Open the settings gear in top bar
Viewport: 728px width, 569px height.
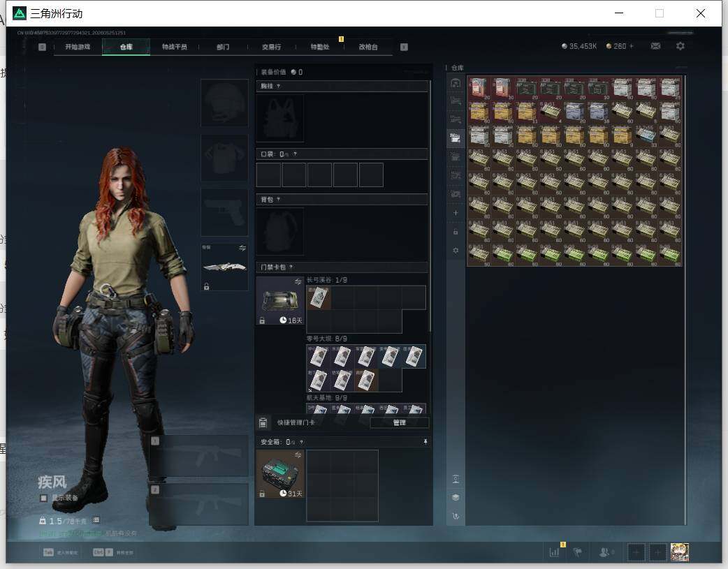tap(680, 46)
